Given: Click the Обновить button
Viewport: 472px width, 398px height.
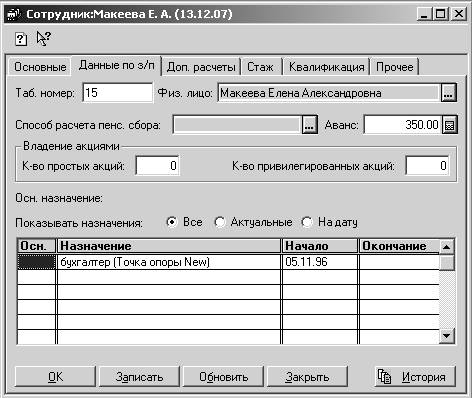Looking at the screenshot, I should click(x=223, y=377).
